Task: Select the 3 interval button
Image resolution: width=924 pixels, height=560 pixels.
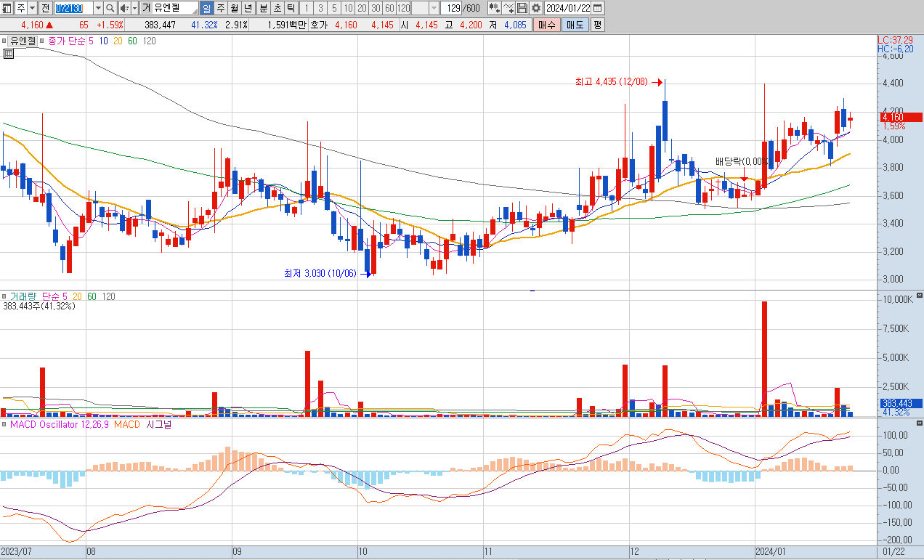Action: (320, 8)
